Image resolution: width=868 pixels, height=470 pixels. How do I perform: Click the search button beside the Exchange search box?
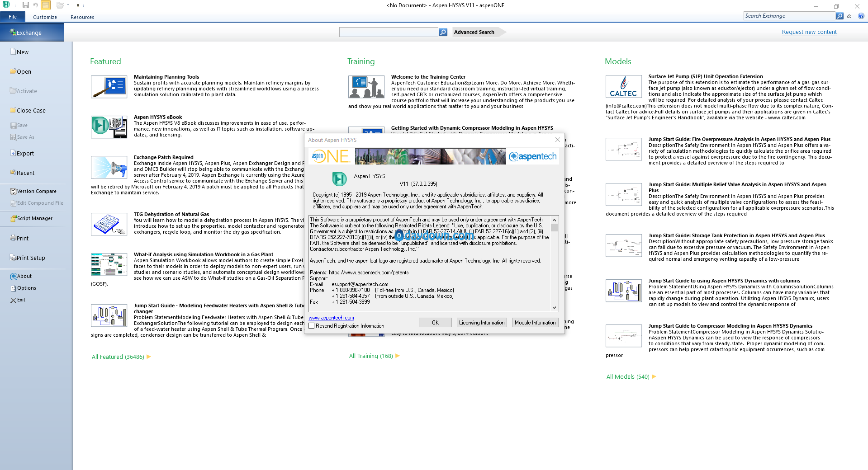(443, 32)
